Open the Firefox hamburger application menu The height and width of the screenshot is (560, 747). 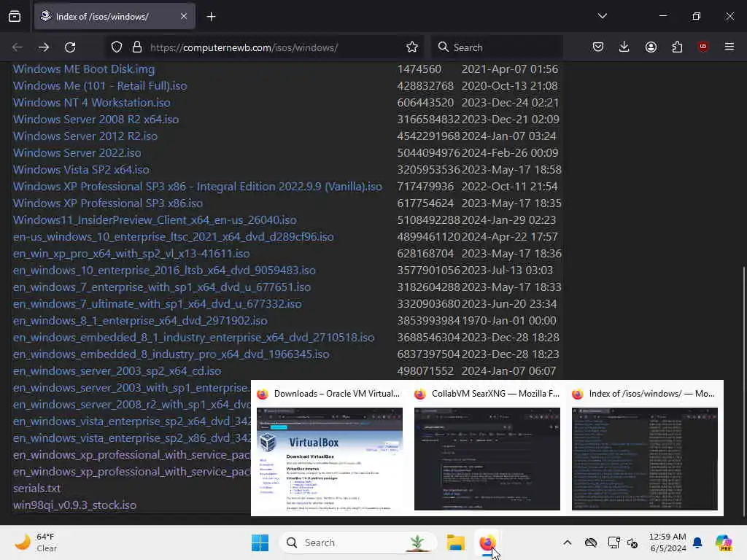[x=729, y=47]
